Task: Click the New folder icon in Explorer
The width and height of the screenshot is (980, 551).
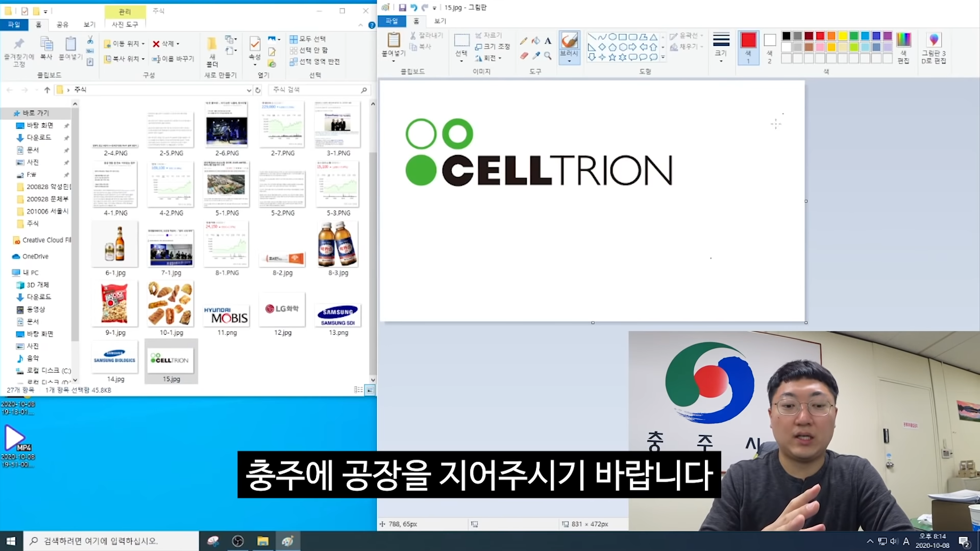Action: point(212,43)
